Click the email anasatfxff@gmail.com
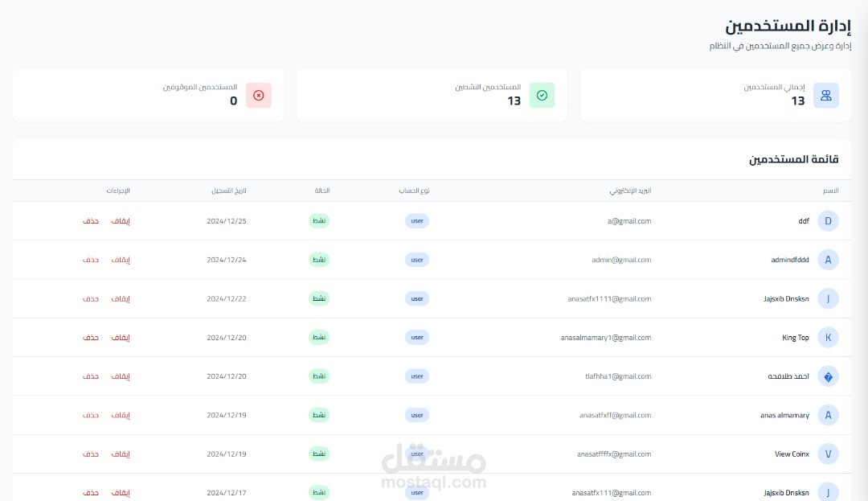Viewport: 868px width, 501px height. (615, 415)
